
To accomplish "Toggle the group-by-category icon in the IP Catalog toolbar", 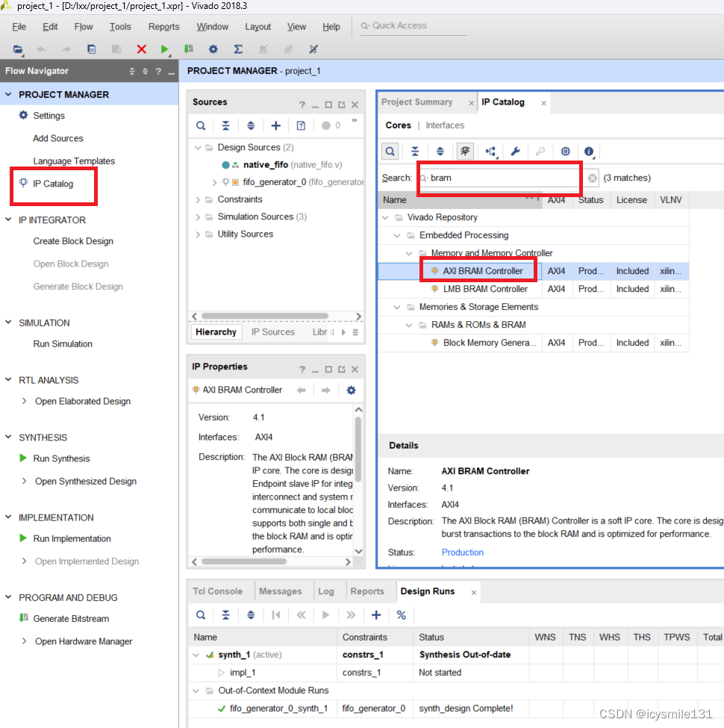I will tap(465, 152).
